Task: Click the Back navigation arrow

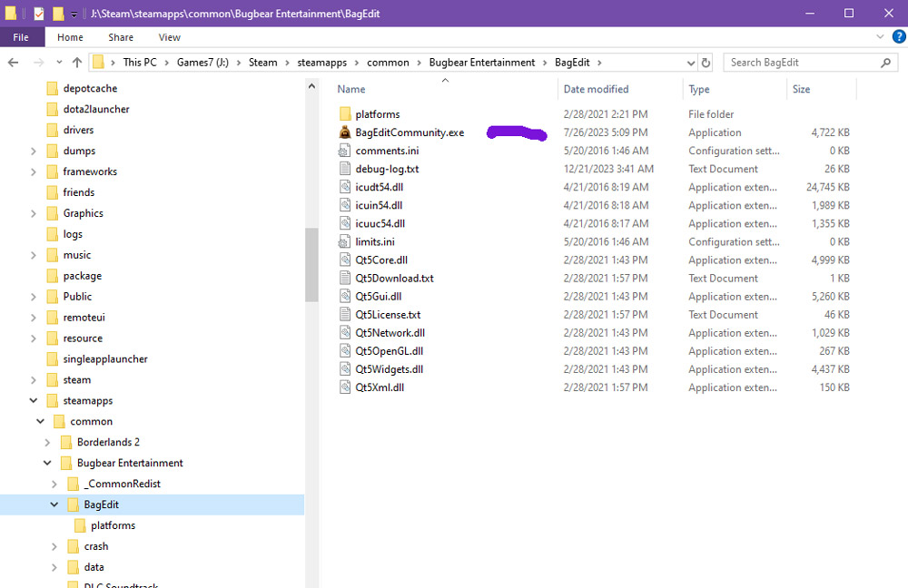Action: tap(14, 63)
